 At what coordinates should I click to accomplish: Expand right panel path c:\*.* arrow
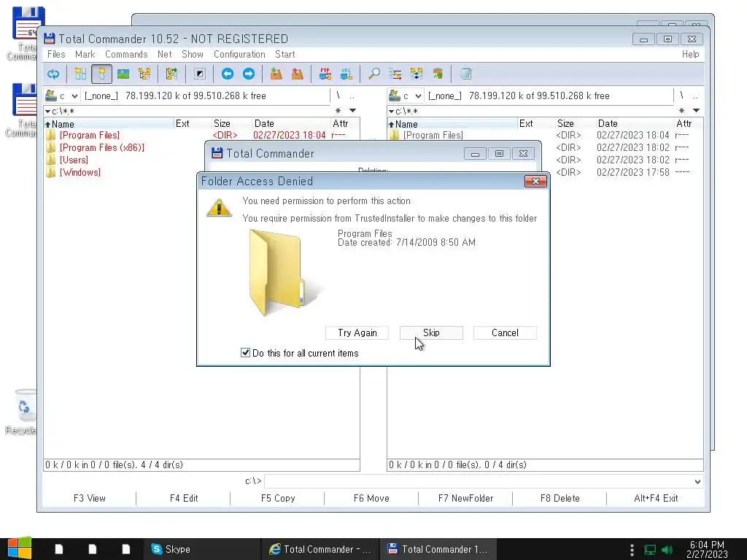pos(391,111)
